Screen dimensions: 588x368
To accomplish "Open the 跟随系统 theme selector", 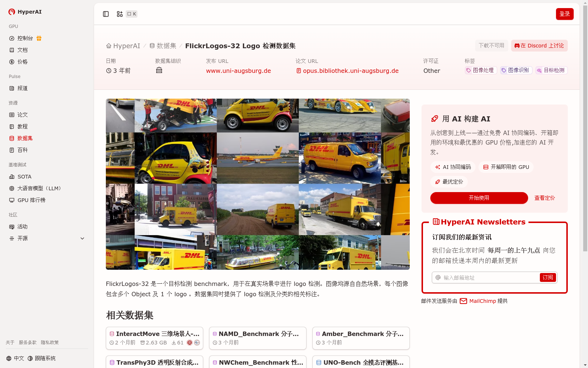I will point(42,358).
